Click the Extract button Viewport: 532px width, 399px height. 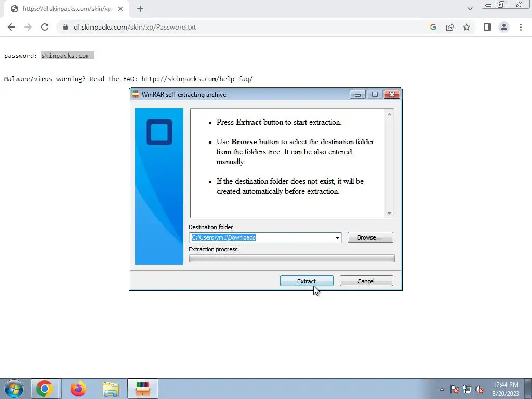click(307, 281)
